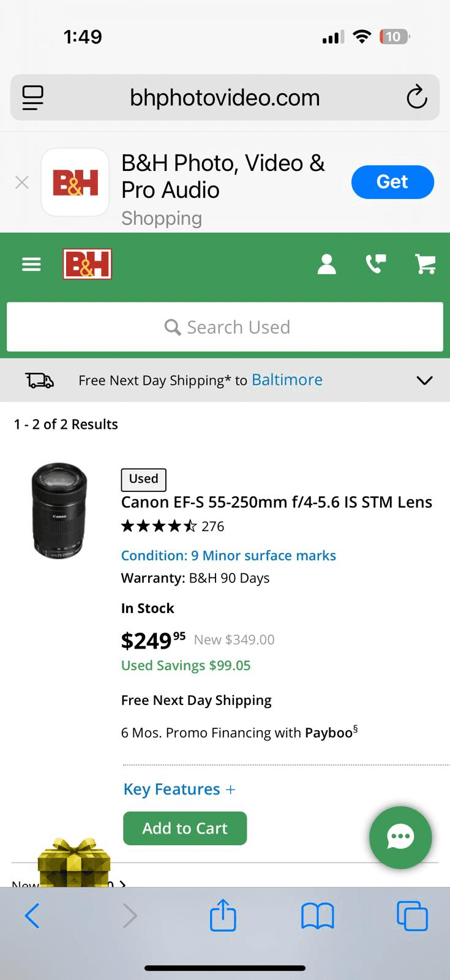Tap the B&H logo in green header
The width and height of the screenshot is (450, 980).
pyautogui.click(x=87, y=264)
